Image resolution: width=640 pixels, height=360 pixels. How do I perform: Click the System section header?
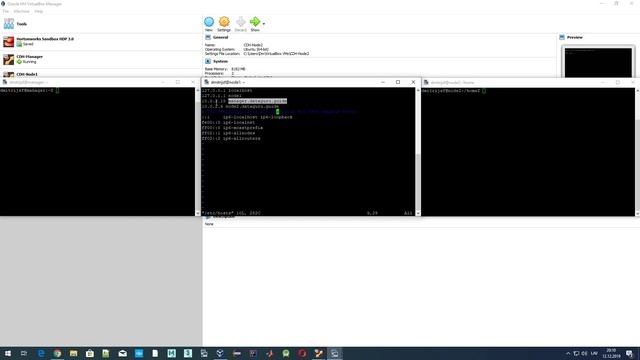[x=220, y=61]
